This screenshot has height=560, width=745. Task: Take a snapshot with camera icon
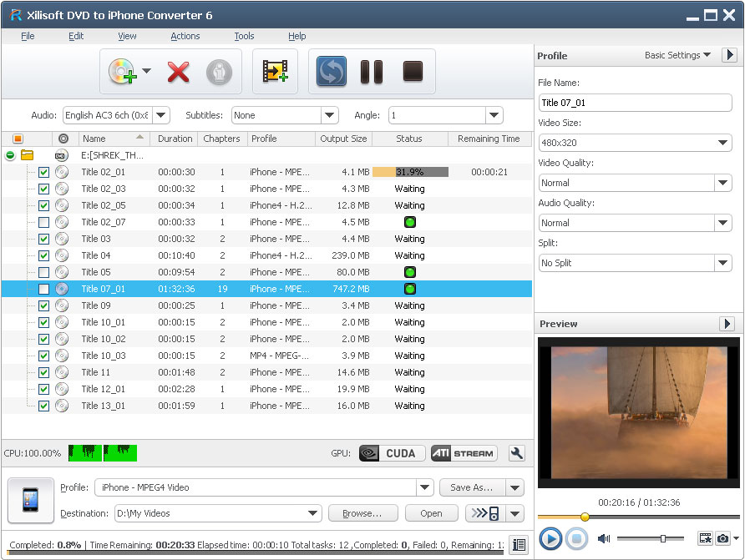[x=722, y=539]
